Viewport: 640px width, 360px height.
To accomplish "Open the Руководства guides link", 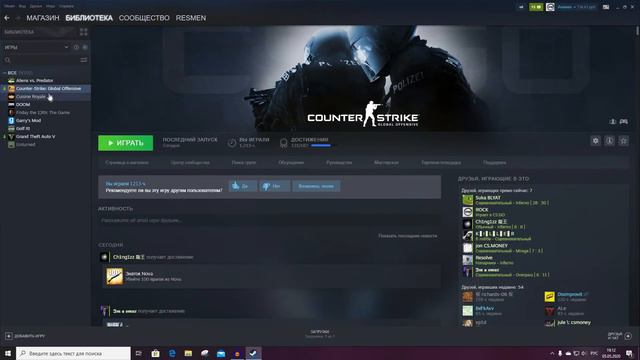I will 339,162.
